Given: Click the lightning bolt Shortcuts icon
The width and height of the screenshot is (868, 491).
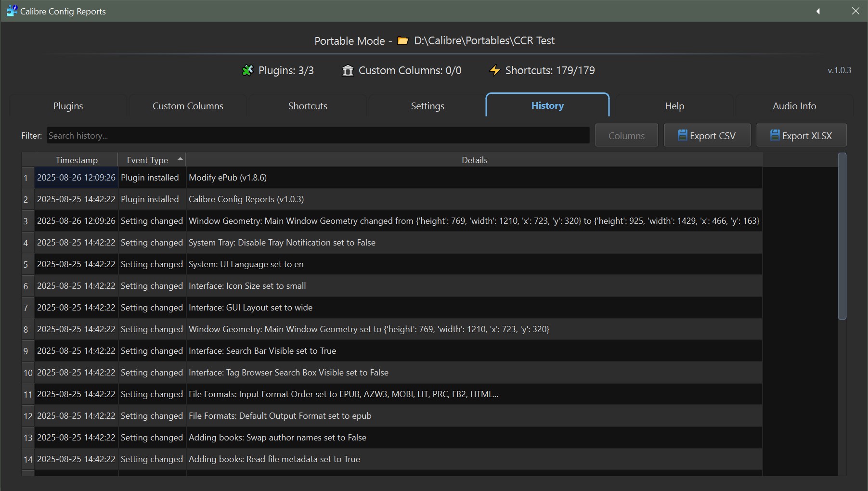Looking at the screenshot, I should click(x=494, y=71).
